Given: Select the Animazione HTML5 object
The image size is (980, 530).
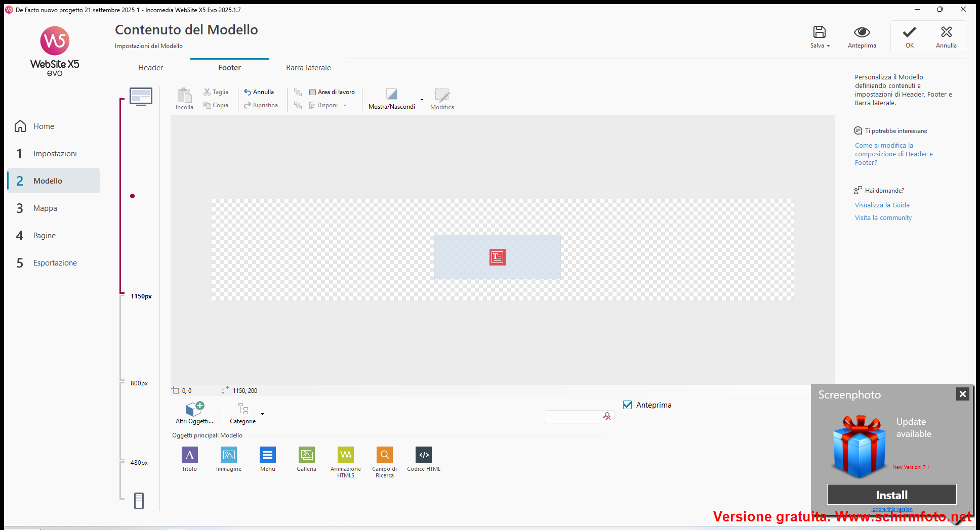Looking at the screenshot, I should [346, 455].
